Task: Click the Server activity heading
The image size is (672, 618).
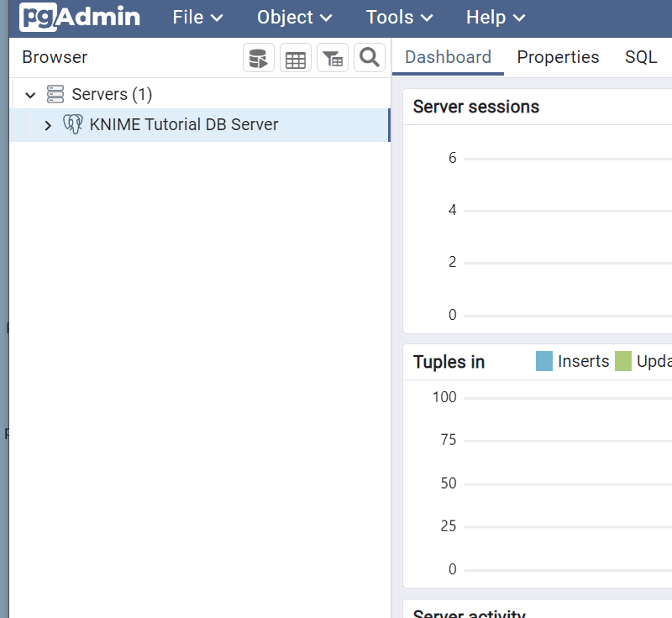Action: 470,613
